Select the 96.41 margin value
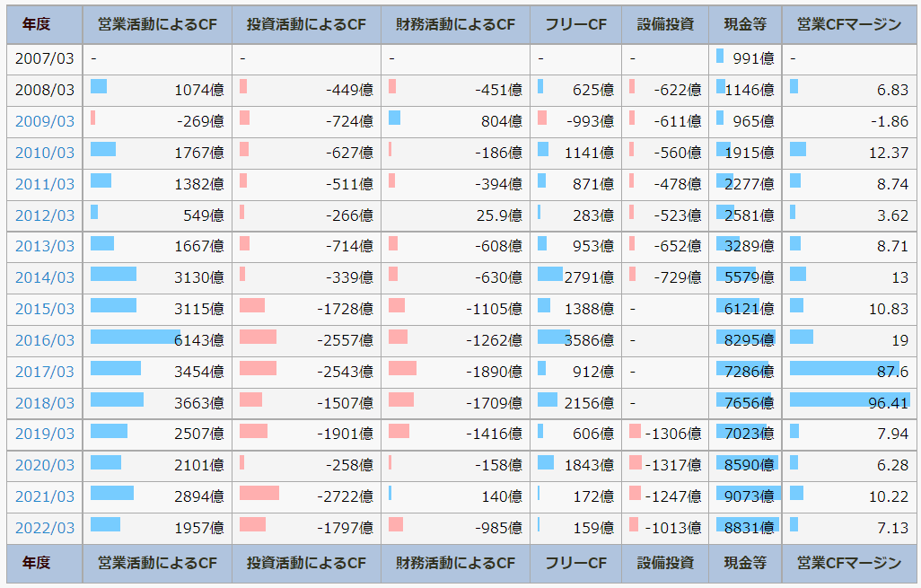Screen dimensions: 921x588 pos(889,404)
